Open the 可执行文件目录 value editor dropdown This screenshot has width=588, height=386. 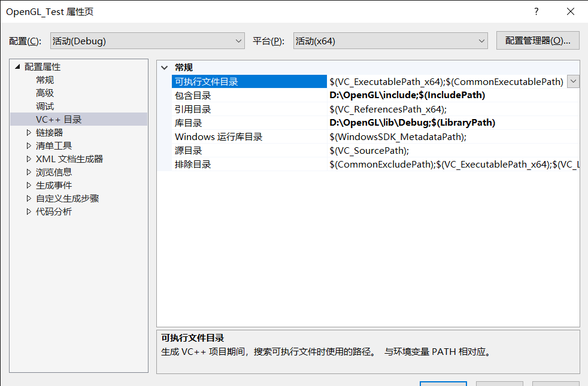point(574,81)
